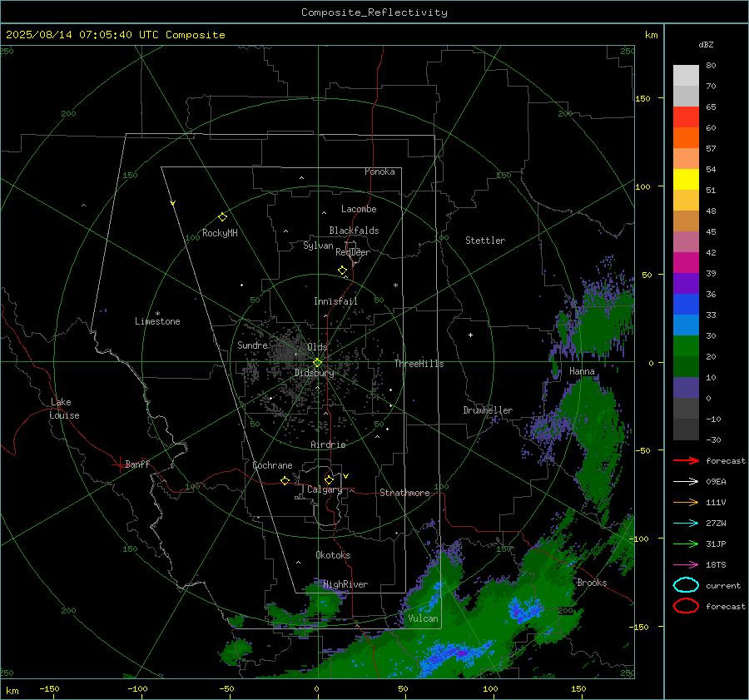This screenshot has height=700, width=749.
Task: Select the red 65 dBZ color swatch
Action: pos(686,117)
